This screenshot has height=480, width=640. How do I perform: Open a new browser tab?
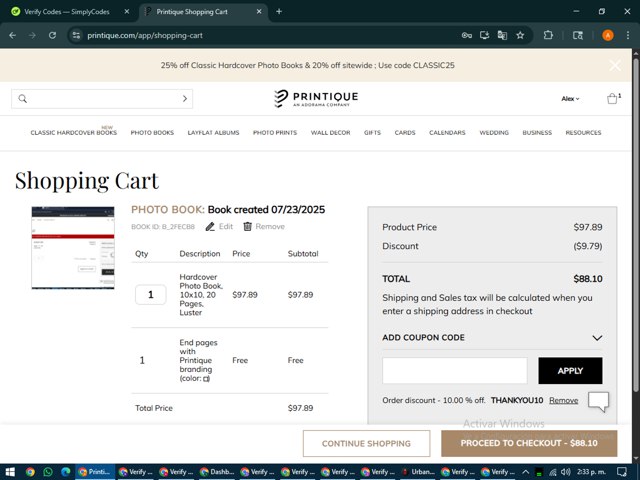pyautogui.click(x=279, y=11)
